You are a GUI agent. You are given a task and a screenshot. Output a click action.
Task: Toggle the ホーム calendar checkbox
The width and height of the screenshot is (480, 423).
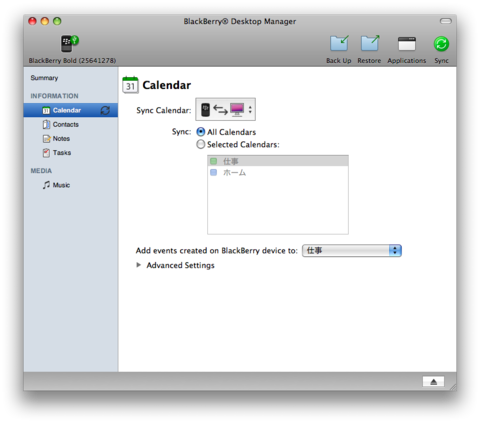pyautogui.click(x=213, y=172)
